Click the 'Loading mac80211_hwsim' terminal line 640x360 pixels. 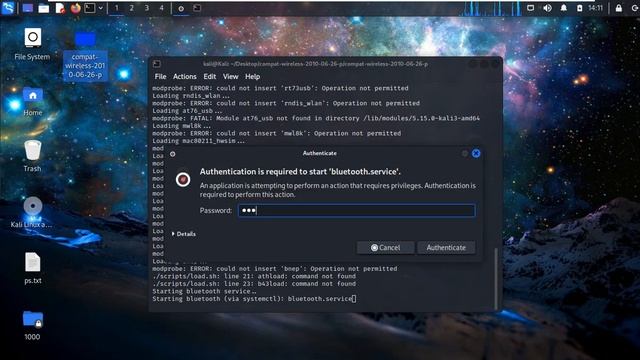point(198,141)
